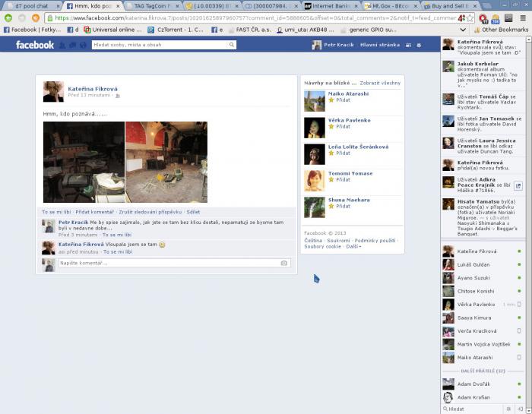532x414 pixels.
Task: Click the pop-out icon on Adkra ticker item
Action: pos(518,185)
